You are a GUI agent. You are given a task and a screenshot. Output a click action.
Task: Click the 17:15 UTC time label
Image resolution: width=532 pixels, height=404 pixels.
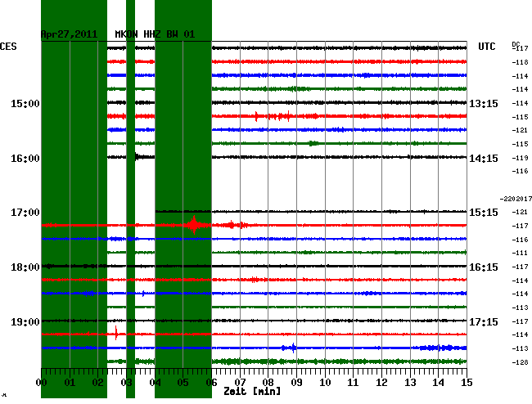(484, 321)
